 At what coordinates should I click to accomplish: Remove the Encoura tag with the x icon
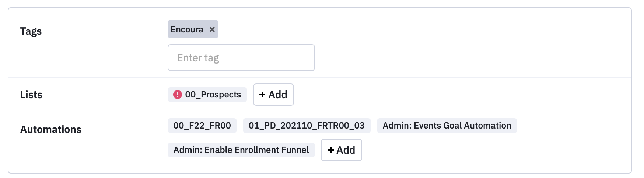212,30
